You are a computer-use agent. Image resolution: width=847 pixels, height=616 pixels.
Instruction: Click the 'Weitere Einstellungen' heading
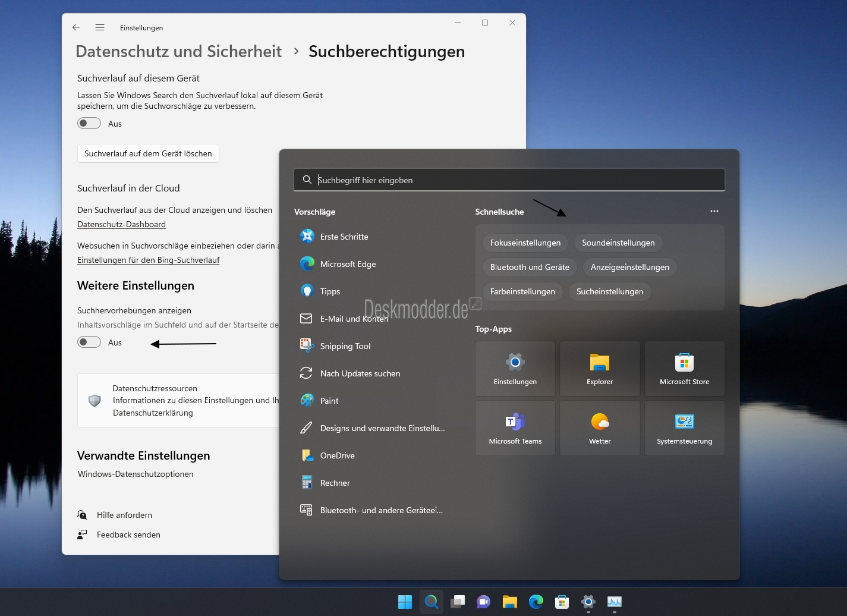(x=136, y=285)
